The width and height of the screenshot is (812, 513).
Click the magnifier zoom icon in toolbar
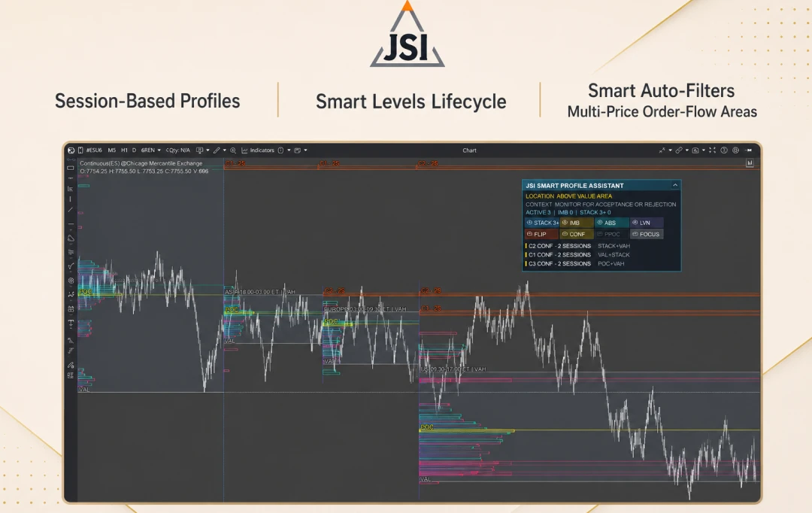233,150
